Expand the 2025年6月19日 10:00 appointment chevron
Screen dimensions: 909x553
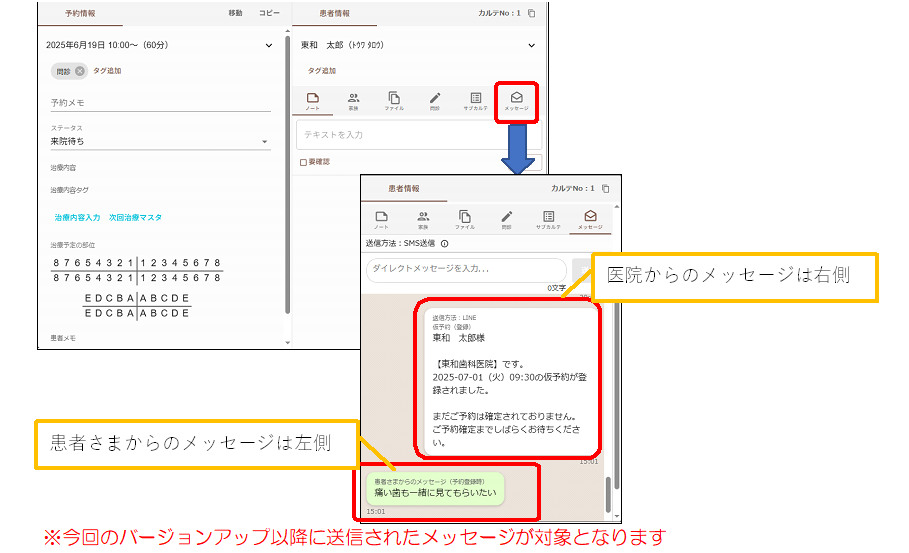[269, 45]
